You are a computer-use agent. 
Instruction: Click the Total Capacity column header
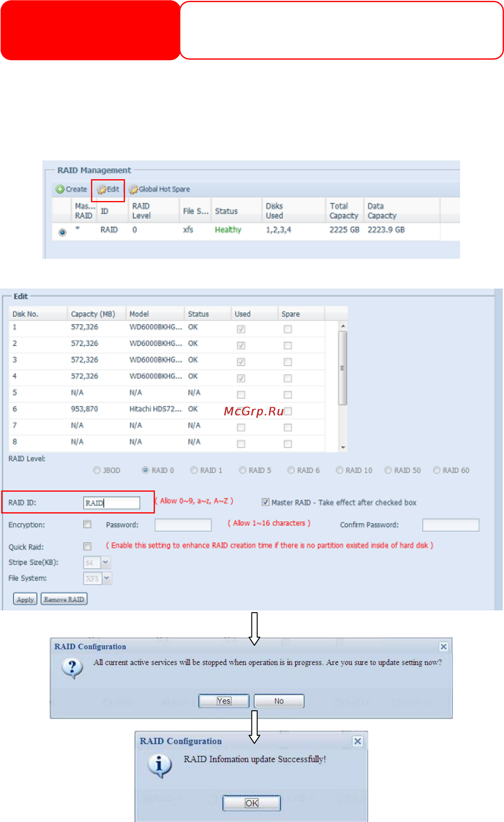344,210
